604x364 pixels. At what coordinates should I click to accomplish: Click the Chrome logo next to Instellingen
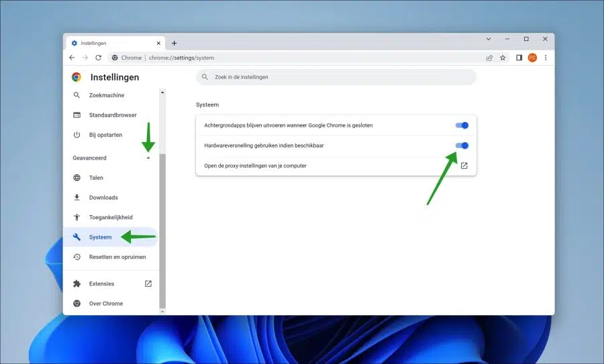(77, 77)
